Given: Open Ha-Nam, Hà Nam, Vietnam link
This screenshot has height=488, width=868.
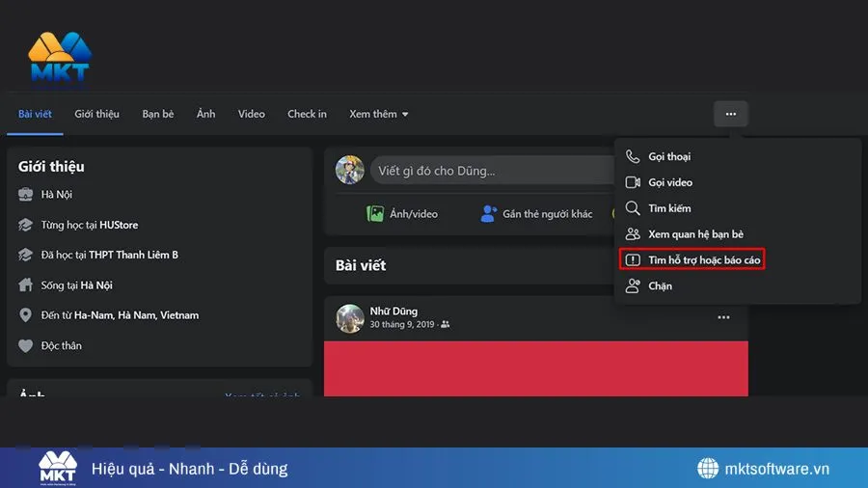Looking at the screenshot, I should pos(136,314).
